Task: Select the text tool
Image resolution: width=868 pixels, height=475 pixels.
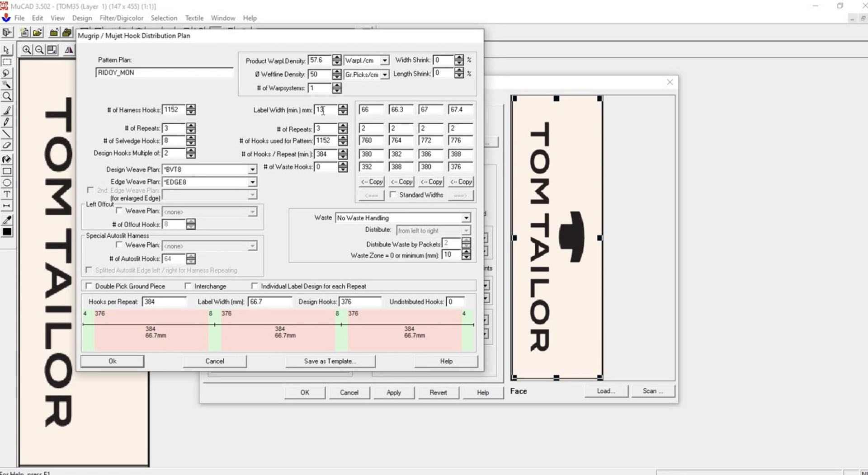Action: pyautogui.click(x=7, y=194)
